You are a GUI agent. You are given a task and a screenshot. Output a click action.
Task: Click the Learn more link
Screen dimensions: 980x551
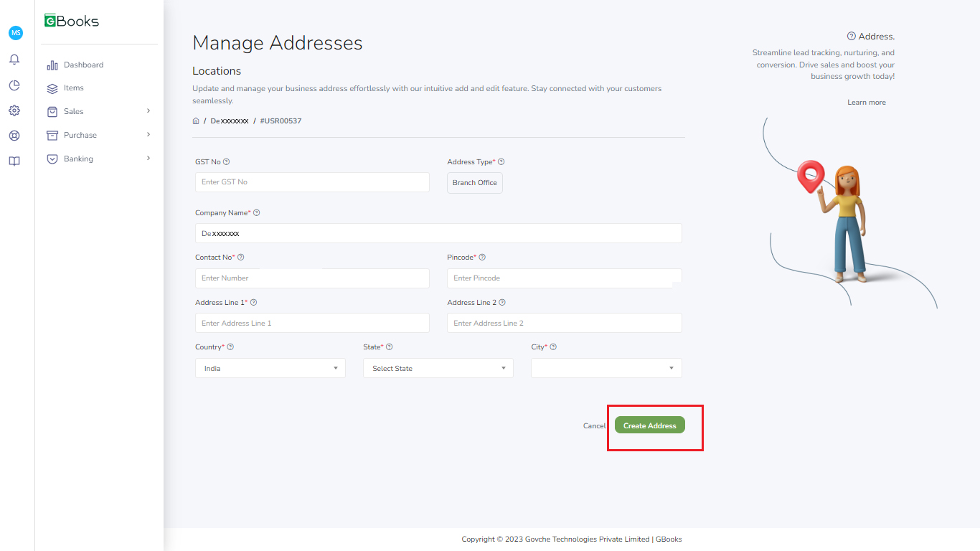[866, 103]
